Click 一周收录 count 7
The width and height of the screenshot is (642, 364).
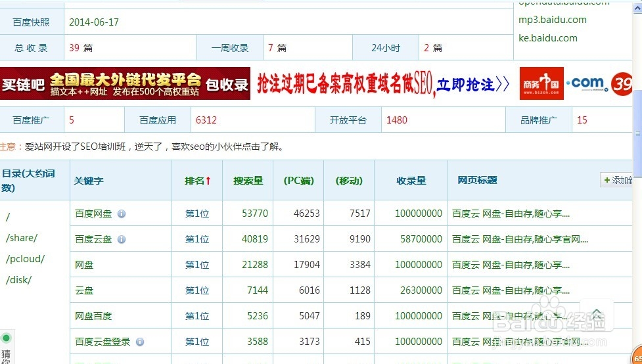[x=271, y=48]
